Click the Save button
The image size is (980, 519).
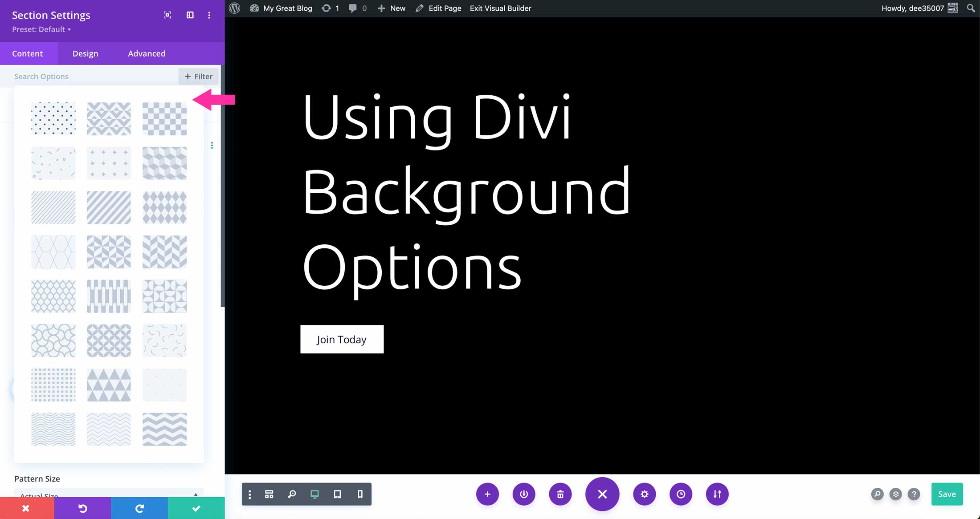[947, 494]
